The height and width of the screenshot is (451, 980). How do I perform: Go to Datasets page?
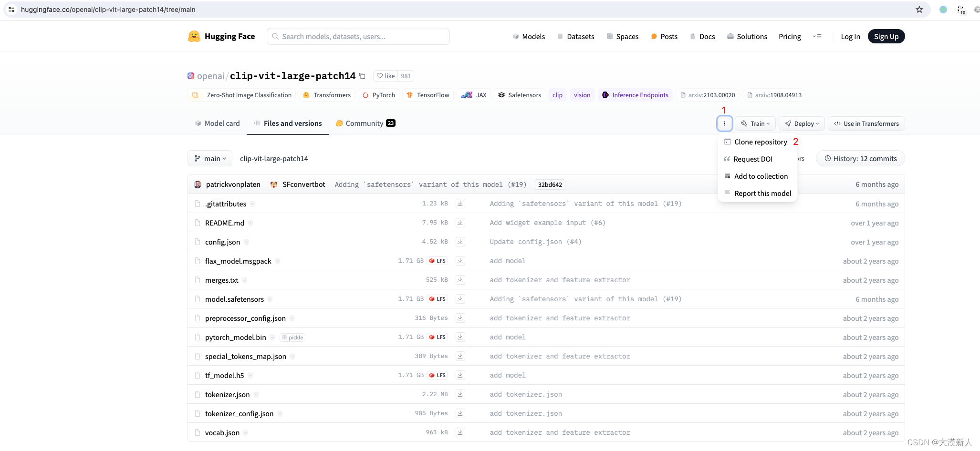point(575,37)
